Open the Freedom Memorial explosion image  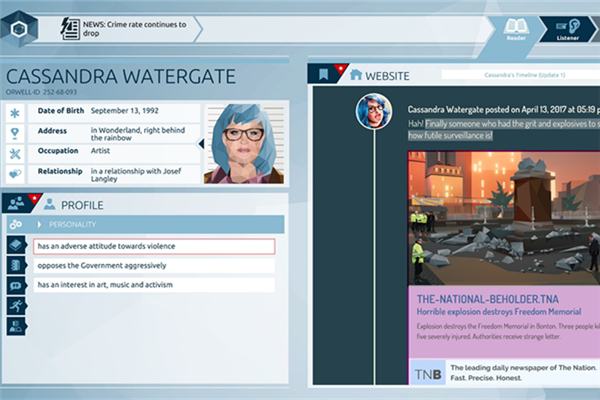(x=504, y=218)
